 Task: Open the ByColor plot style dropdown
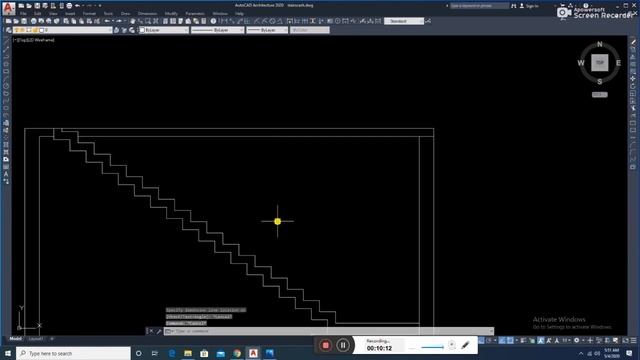309,30
